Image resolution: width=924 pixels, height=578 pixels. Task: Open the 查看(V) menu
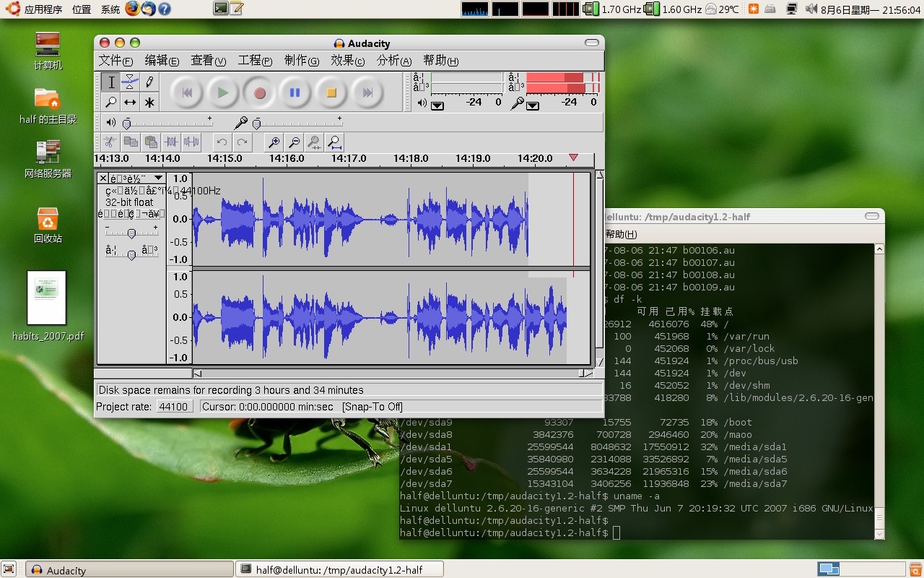point(209,61)
